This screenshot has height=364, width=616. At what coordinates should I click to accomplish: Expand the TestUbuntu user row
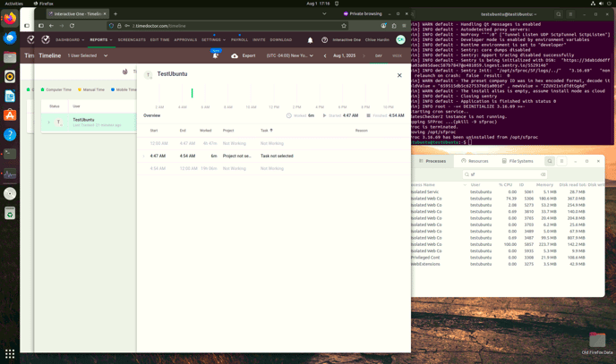coord(48,122)
